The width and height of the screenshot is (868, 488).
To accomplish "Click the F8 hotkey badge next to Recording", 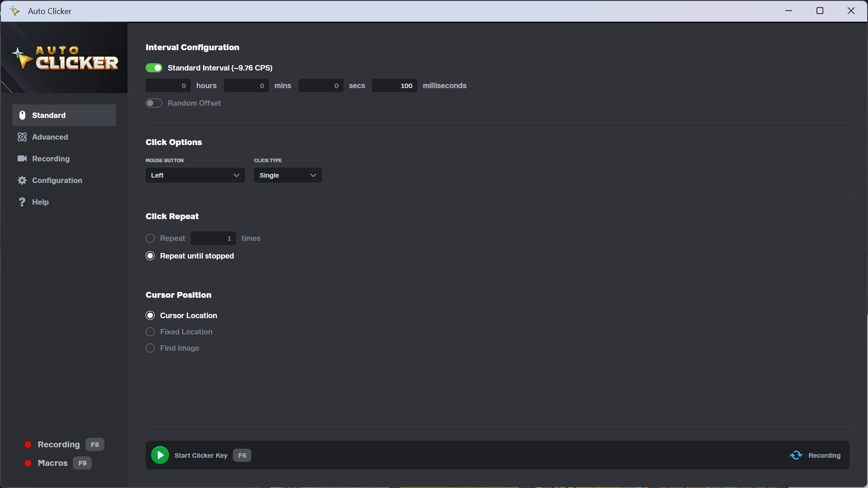I will click(x=95, y=445).
